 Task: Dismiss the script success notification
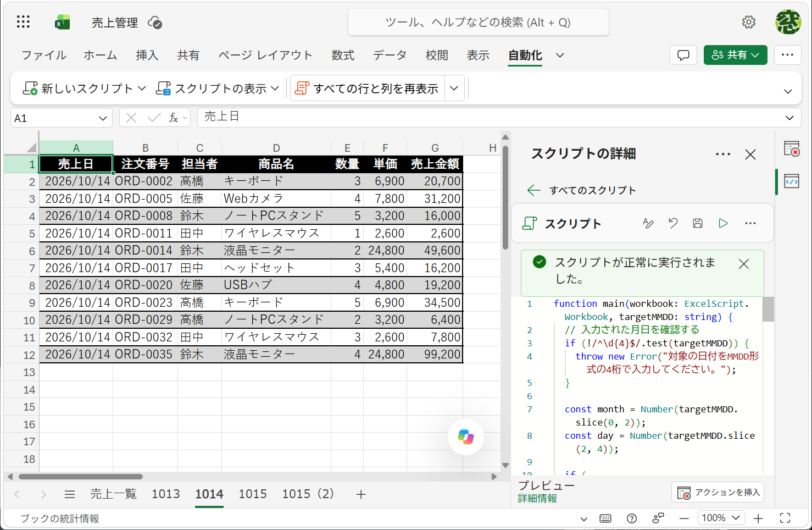744,264
